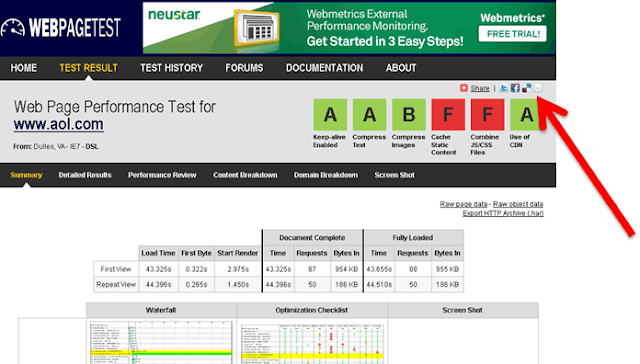Switch to the Domain Breakdown tab
Image resolution: width=640 pixels, height=364 pixels.
click(326, 175)
